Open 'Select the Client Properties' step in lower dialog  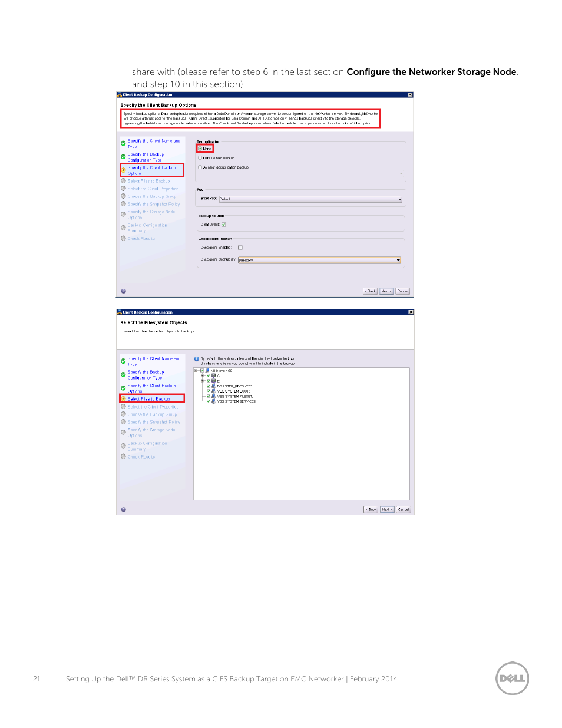(153, 407)
